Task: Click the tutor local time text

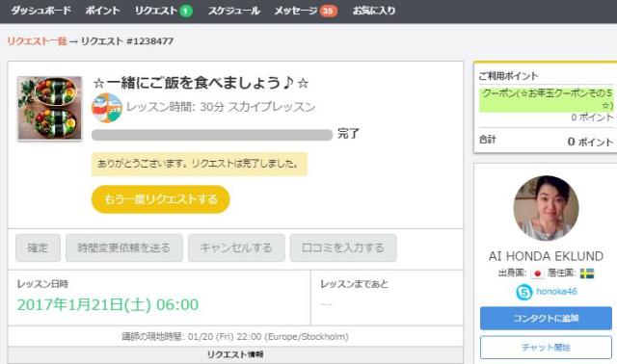Action: 235,336
